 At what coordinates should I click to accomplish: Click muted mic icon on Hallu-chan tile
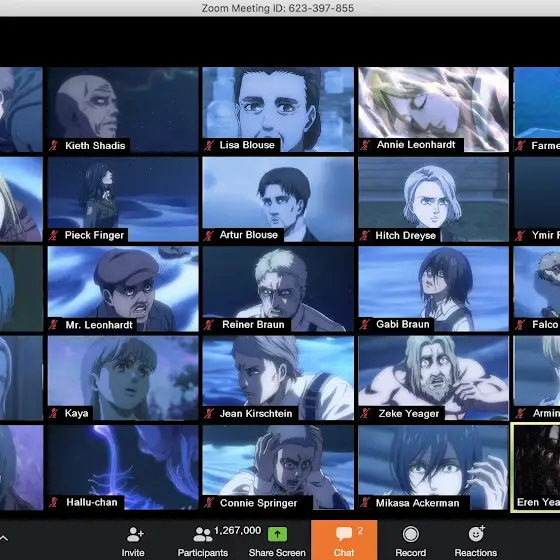[54, 502]
